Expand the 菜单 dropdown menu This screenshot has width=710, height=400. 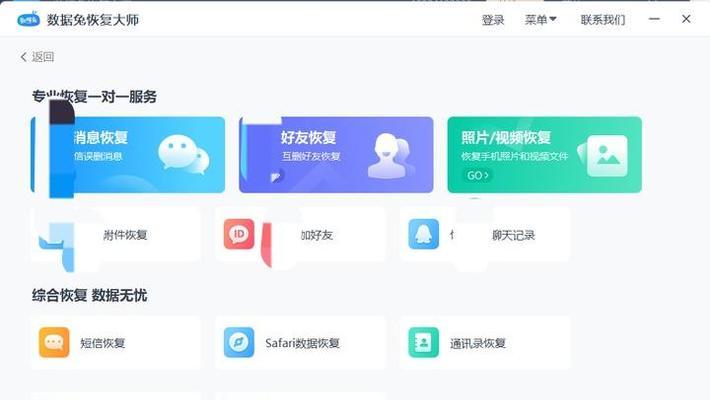[x=540, y=19]
